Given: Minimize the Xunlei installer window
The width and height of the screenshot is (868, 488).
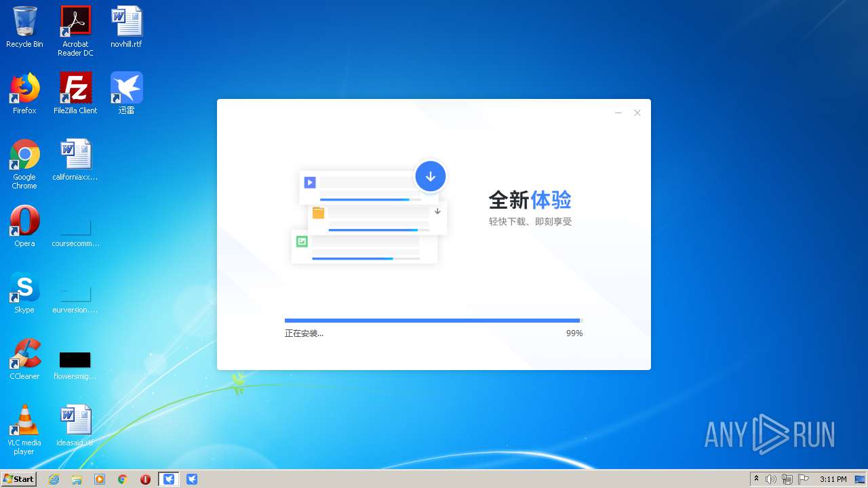Looking at the screenshot, I should coord(618,113).
